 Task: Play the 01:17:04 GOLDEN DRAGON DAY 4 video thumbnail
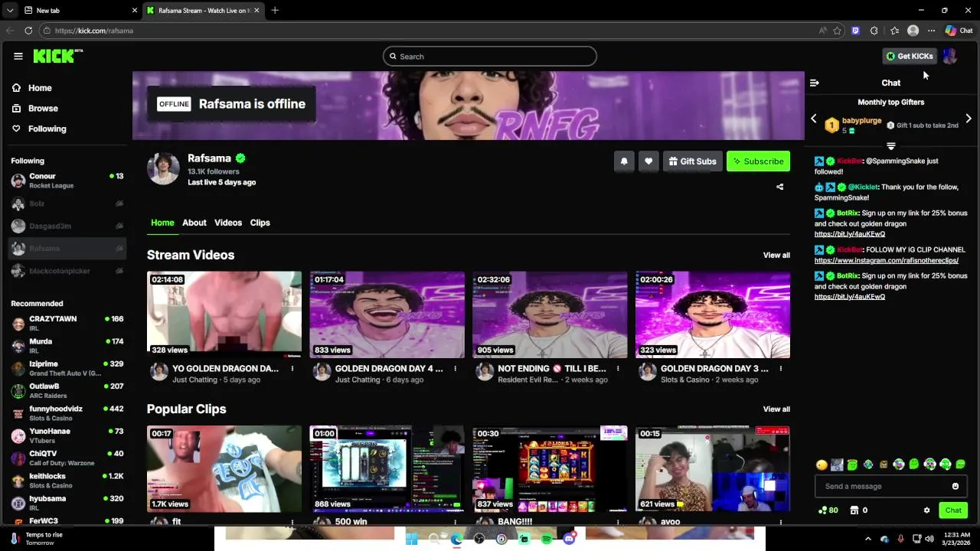(387, 315)
